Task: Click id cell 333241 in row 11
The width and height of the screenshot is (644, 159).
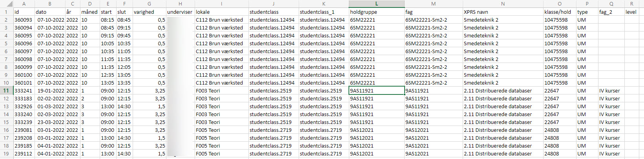Action: click(x=24, y=91)
